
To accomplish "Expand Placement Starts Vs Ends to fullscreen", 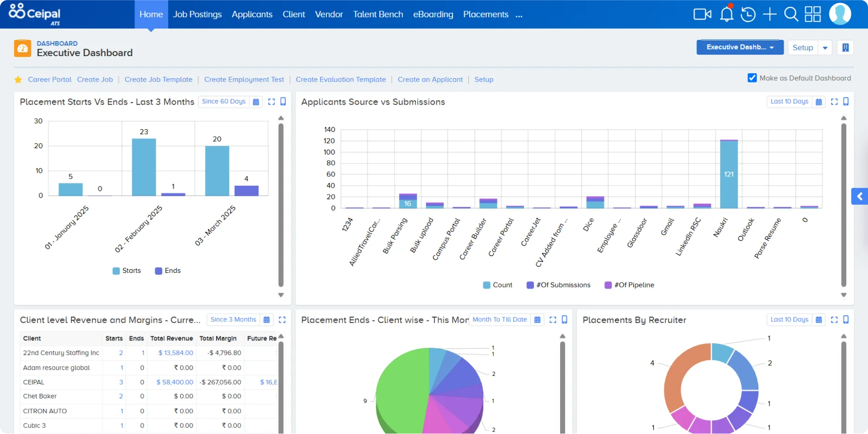I will (x=272, y=101).
